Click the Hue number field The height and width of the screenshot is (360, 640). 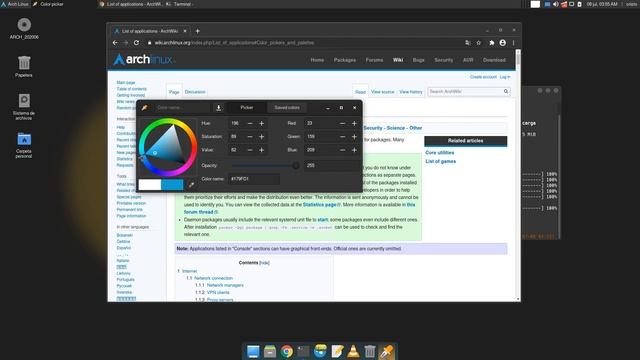pos(237,123)
